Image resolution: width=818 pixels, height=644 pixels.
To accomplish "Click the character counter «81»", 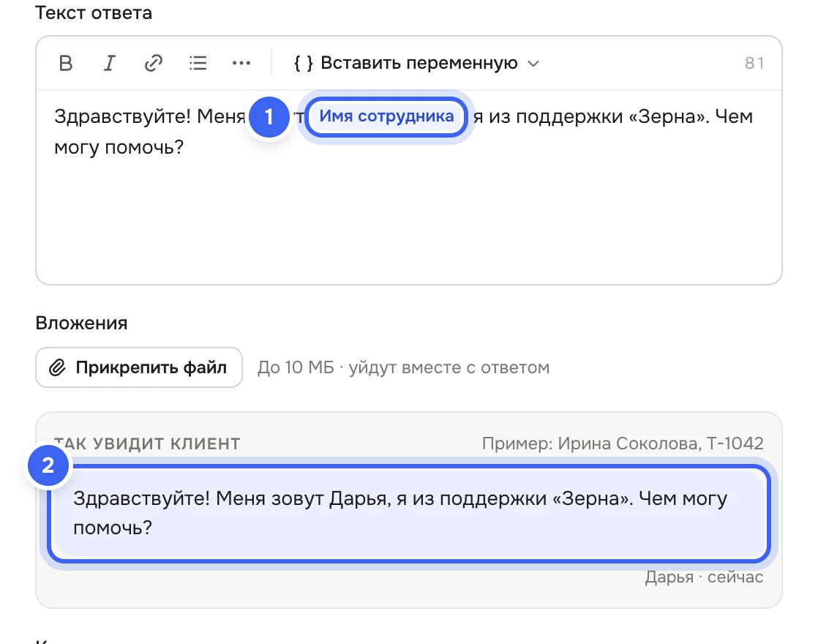I will pos(754,63).
